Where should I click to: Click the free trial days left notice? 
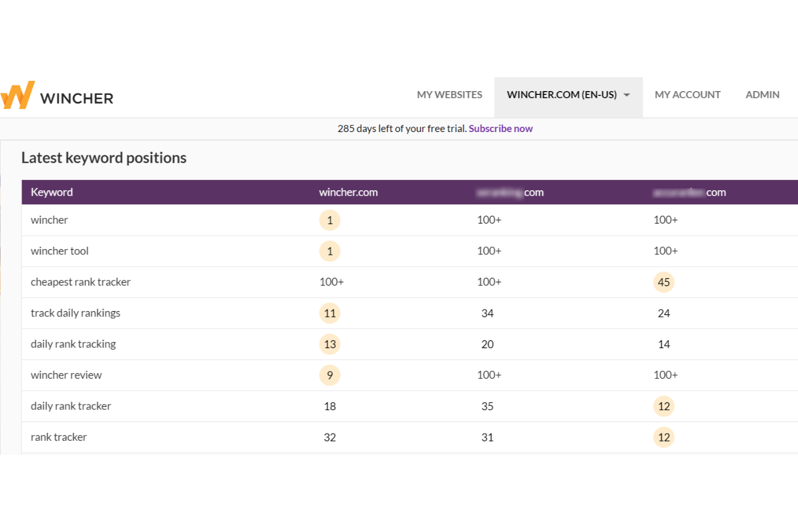[x=402, y=129]
